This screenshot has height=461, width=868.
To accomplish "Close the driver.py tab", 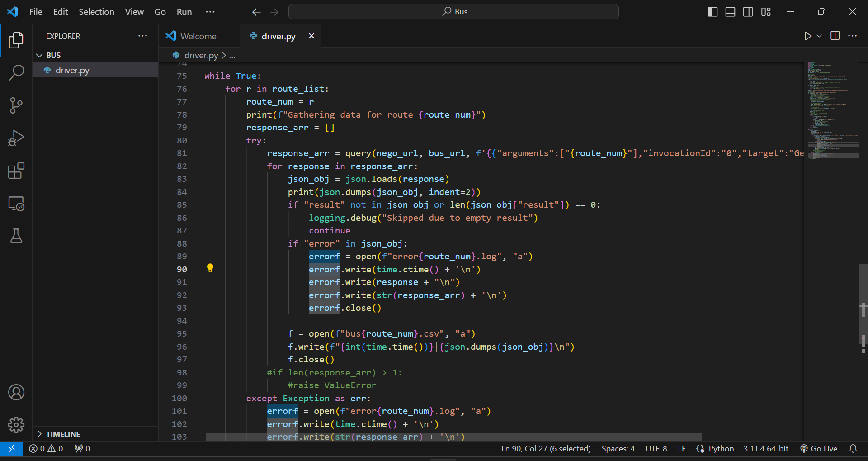I will click(x=311, y=36).
